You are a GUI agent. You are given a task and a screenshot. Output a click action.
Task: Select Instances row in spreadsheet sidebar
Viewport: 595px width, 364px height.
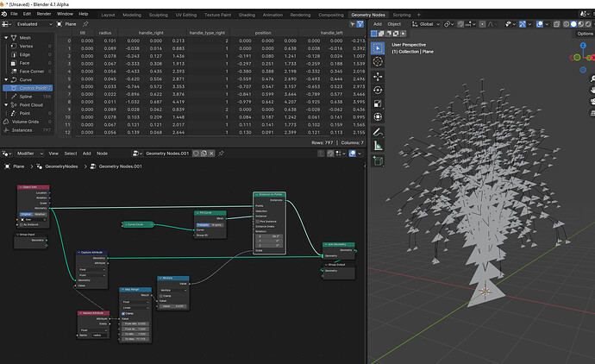point(28,130)
